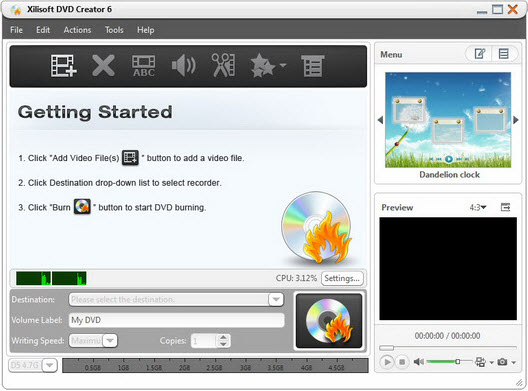Click the disc capacity ruler bar
Image resolution: width=528 pixels, height=391 pixels.
215,365
